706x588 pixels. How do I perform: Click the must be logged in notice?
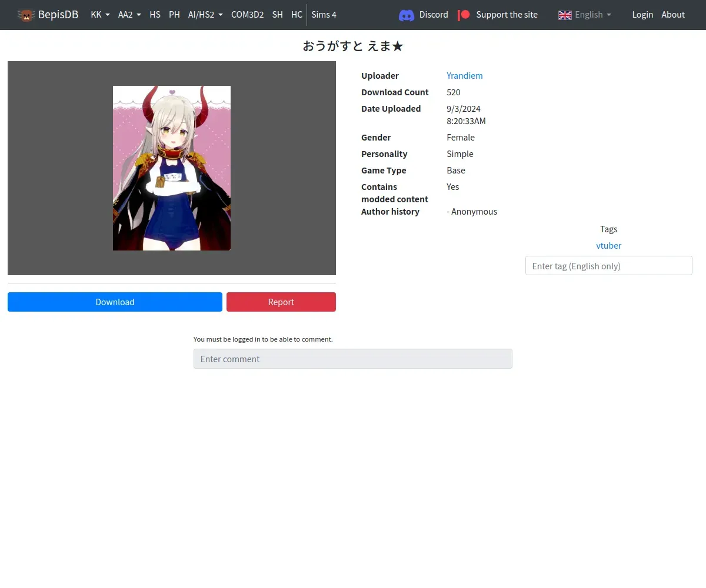pyautogui.click(x=263, y=339)
